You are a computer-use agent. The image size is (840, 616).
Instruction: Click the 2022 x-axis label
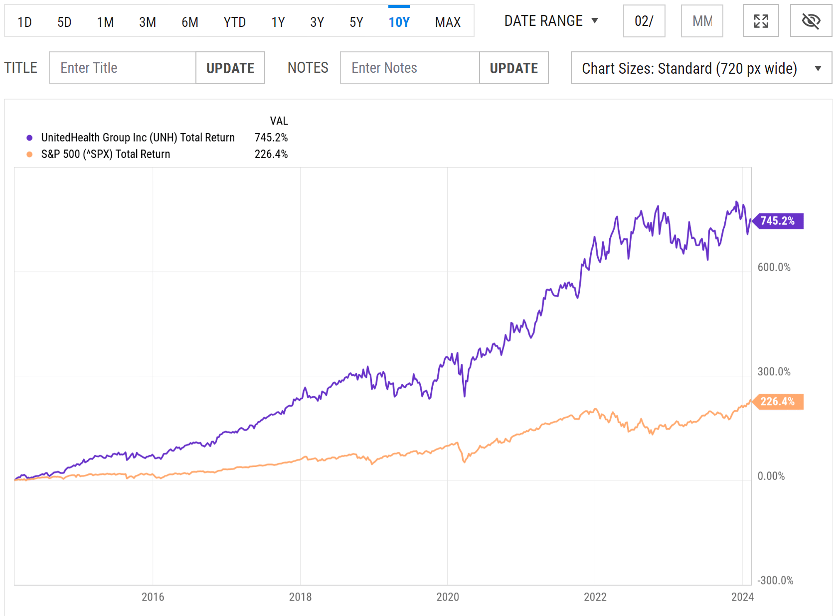tap(595, 597)
